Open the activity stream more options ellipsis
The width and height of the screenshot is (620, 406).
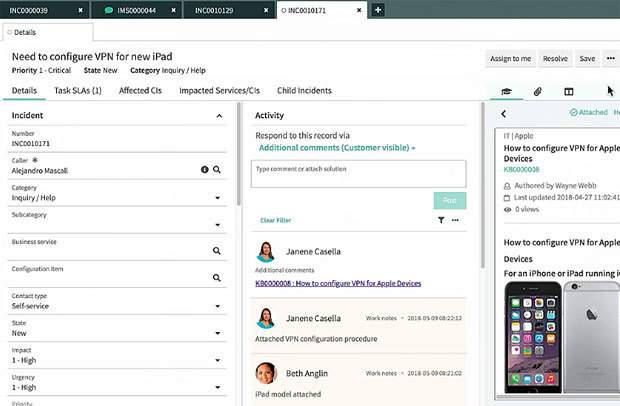point(456,220)
